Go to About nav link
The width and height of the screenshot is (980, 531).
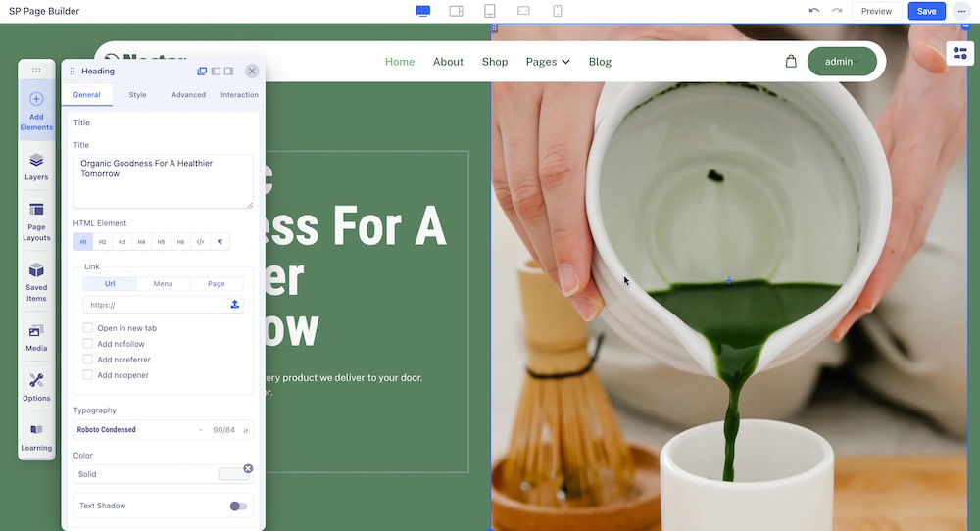pos(448,61)
